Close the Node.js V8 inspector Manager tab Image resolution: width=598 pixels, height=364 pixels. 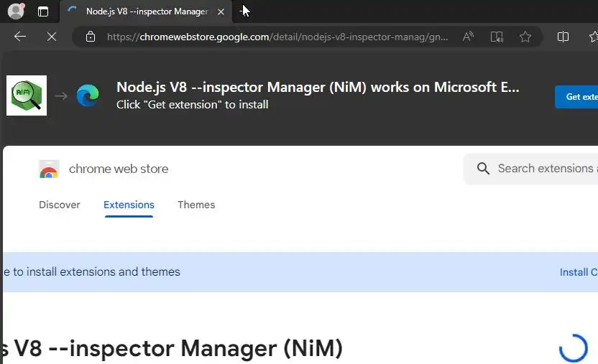[x=221, y=11]
